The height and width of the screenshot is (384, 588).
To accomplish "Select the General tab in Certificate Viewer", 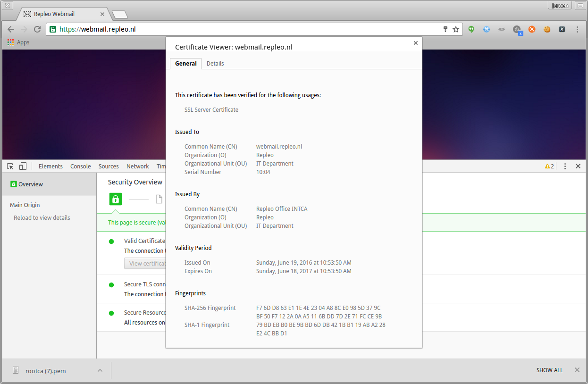I will tap(186, 64).
